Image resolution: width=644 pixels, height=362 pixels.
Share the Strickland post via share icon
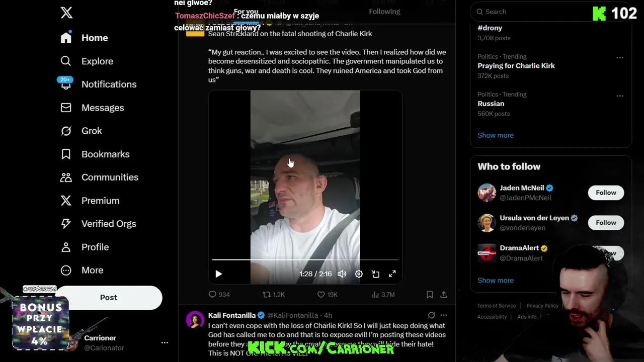[444, 295]
